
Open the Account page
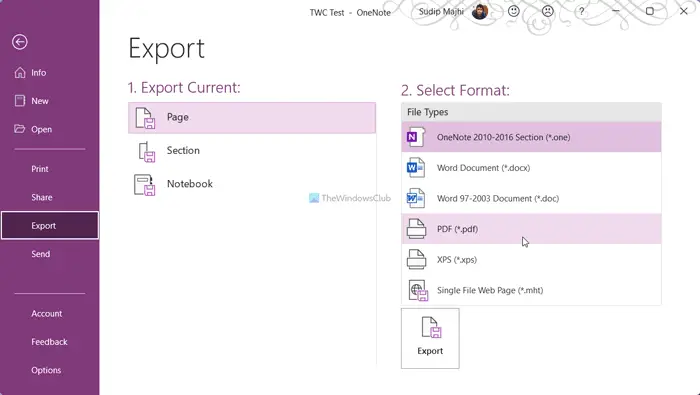(x=50, y=313)
